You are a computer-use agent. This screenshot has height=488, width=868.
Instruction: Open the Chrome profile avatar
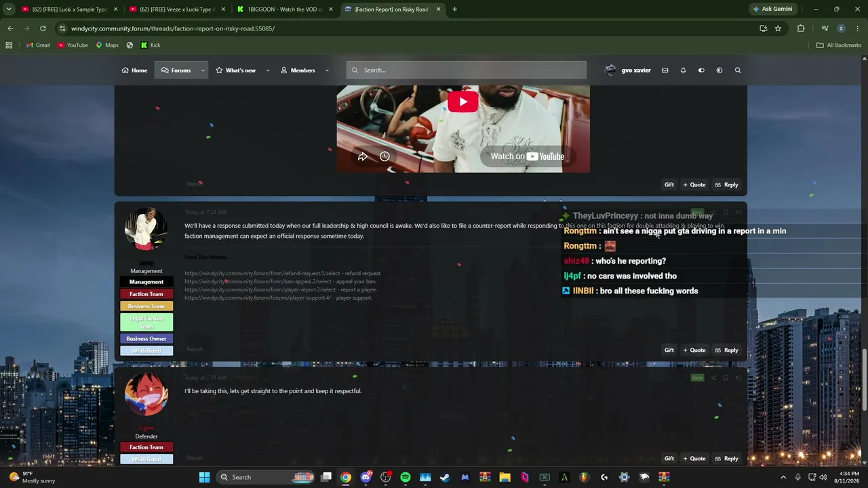point(842,28)
